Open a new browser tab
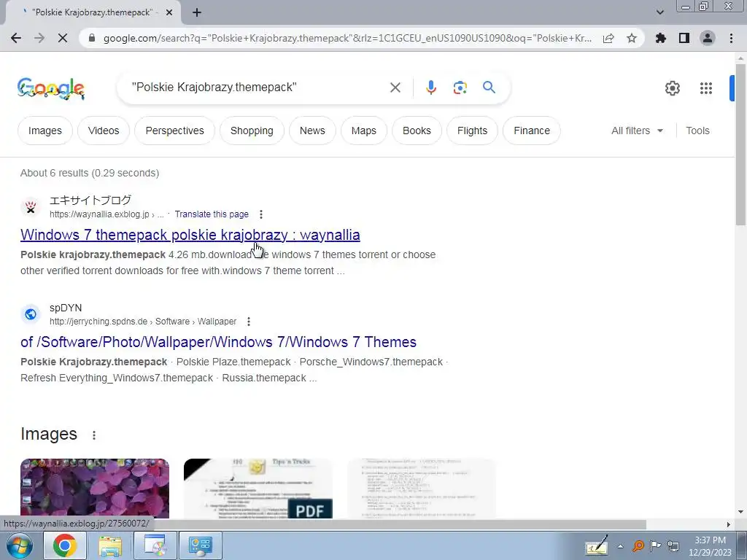 pos(197,12)
